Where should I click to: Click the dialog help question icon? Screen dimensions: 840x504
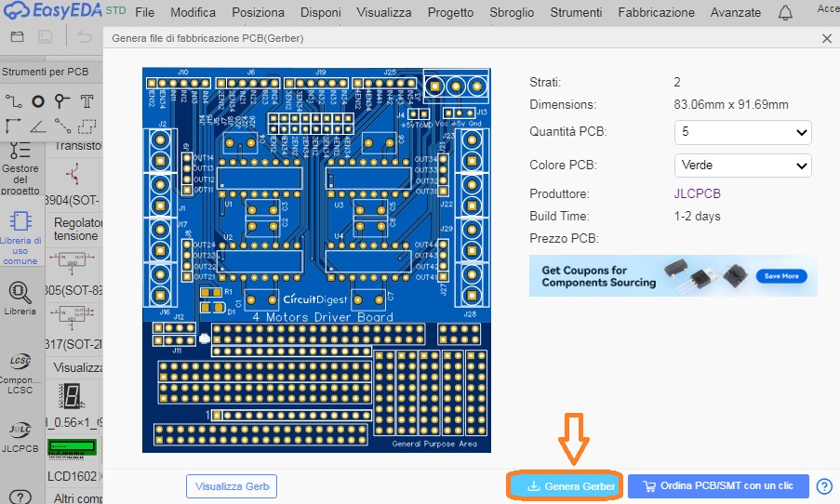pyautogui.click(x=824, y=485)
